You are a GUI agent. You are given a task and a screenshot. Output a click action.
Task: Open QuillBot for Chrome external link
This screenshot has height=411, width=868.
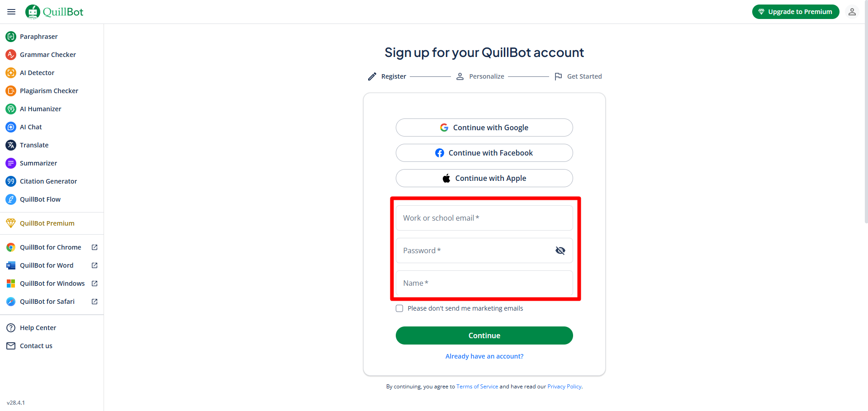[95, 247]
